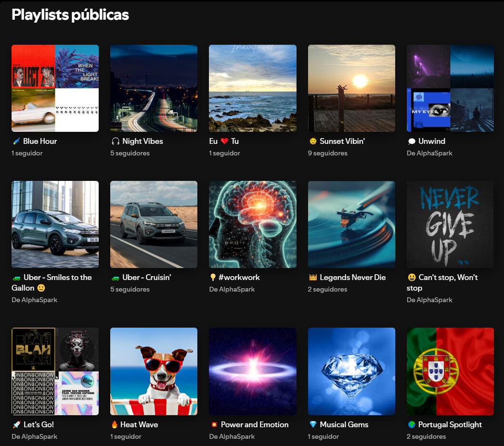Open the Blue Hour playlist cover
Screen dimensions: 504x446
[x=55, y=88]
